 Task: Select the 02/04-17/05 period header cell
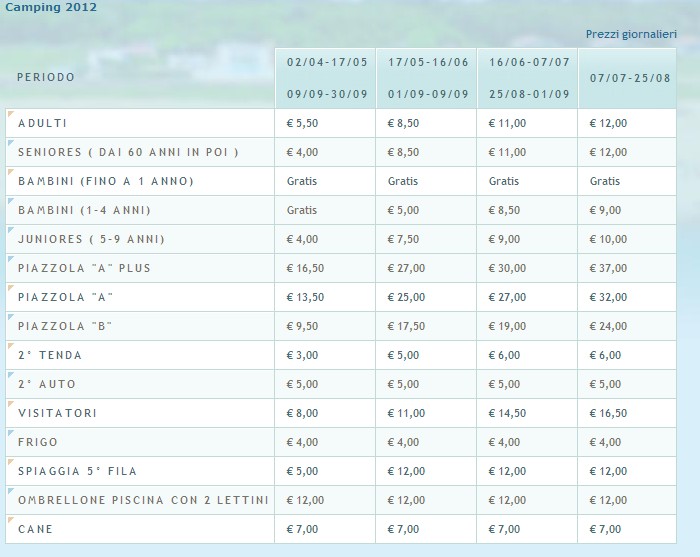pyautogui.click(x=327, y=77)
